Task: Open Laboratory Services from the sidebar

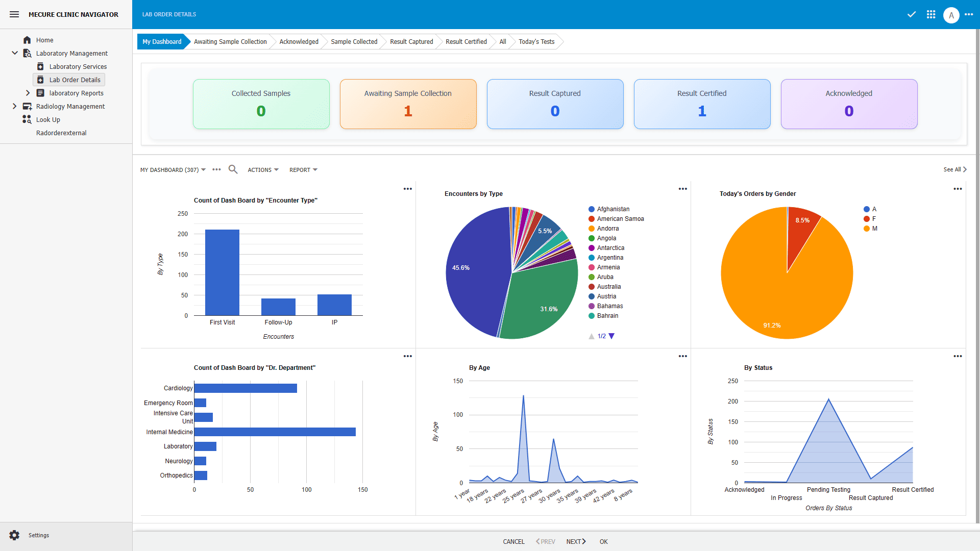Action: (x=78, y=66)
